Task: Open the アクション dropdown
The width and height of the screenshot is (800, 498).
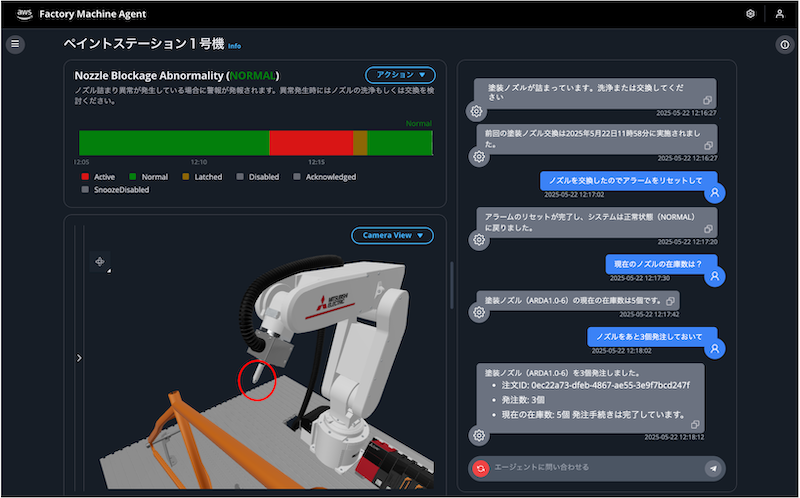Action: pyautogui.click(x=400, y=74)
